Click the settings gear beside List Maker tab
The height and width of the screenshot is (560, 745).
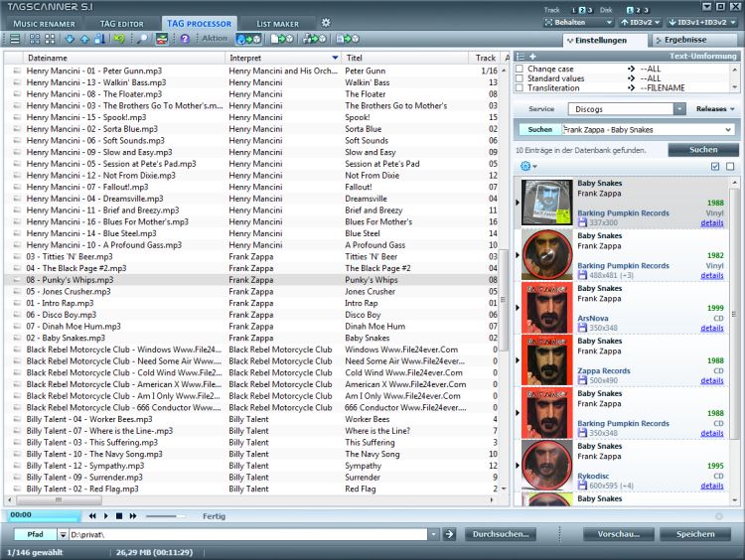tap(325, 22)
